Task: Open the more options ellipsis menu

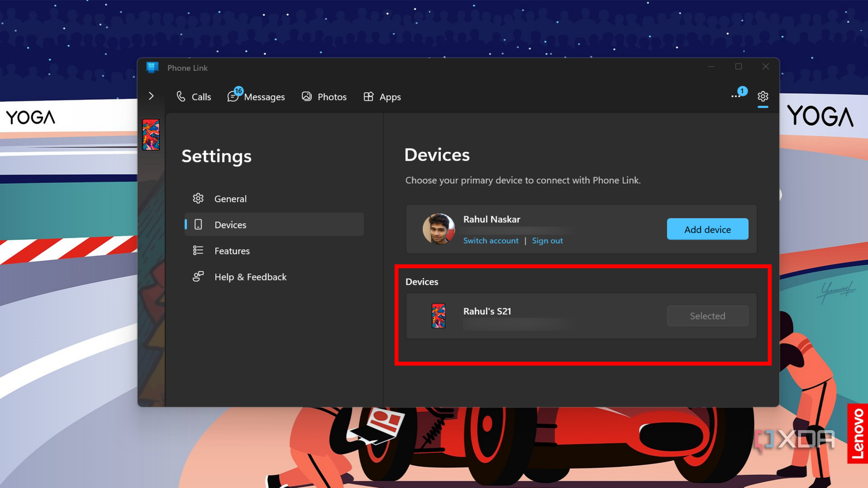Action: tap(735, 96)
